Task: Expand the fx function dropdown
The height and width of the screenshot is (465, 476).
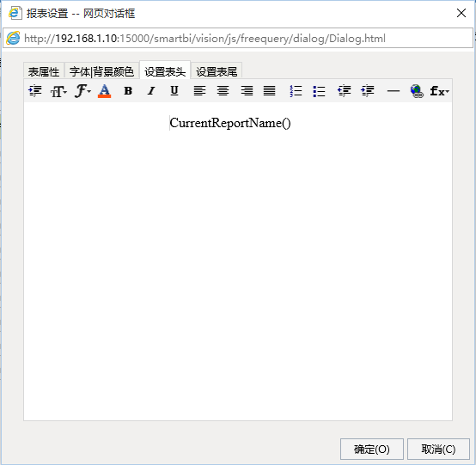Action: coord(439,91)
